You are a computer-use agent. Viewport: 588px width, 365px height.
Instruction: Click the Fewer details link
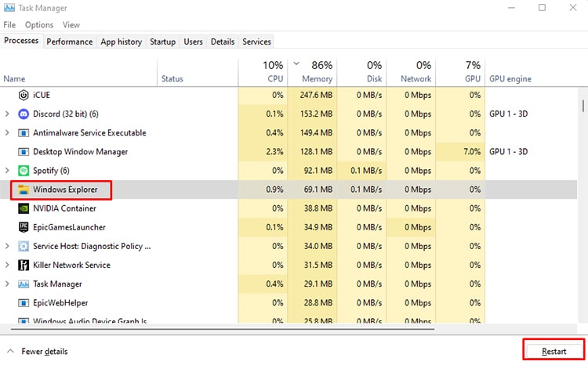point(45,351)
